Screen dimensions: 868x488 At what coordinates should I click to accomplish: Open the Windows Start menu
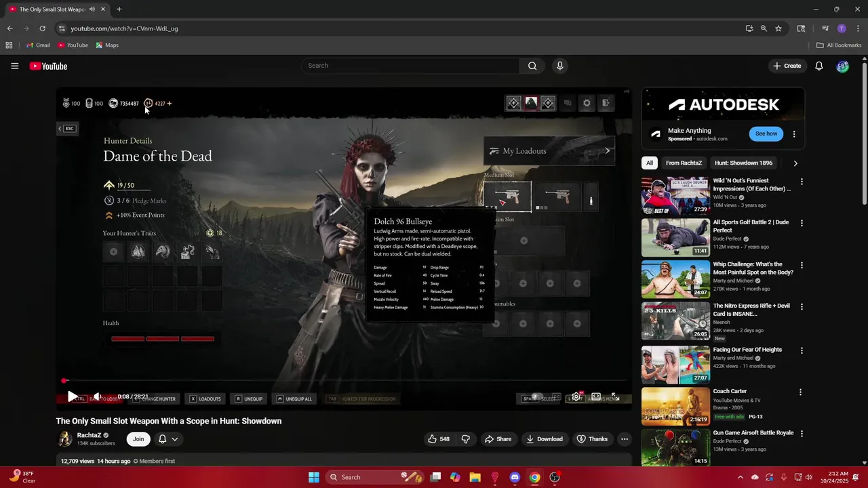click(314, 477)
